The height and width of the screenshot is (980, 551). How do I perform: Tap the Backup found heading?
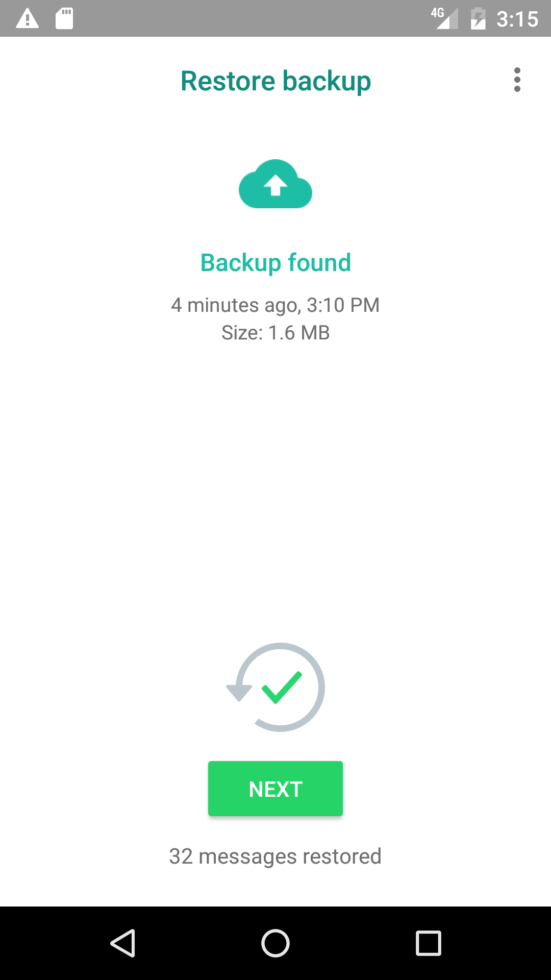[x=275, y=263]
